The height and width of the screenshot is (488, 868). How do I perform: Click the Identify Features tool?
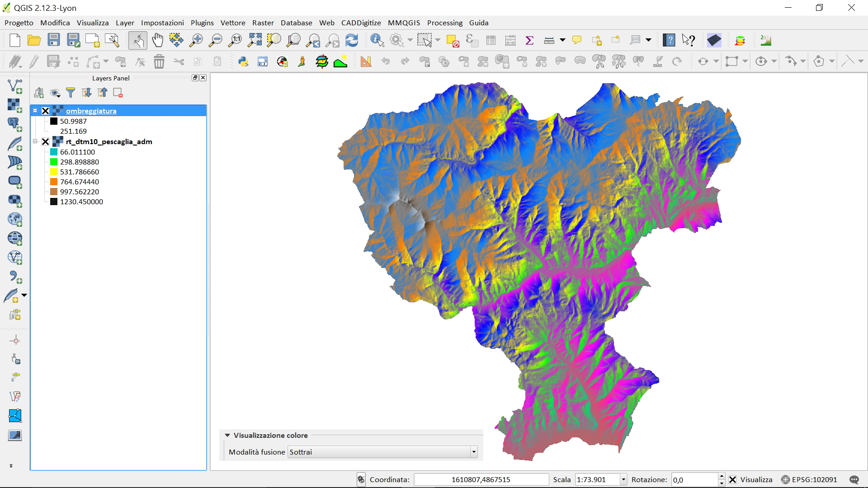pyautogui.click(x=377, y=40)
